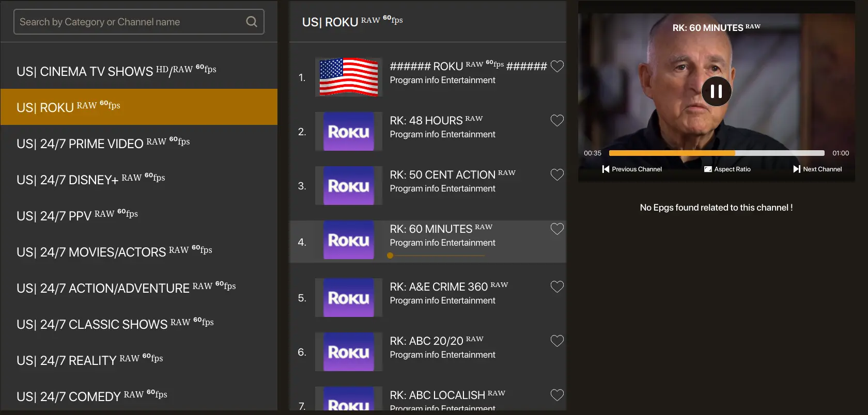This screenshot has height=415, width=868.
Task: Favorite RK: 48 HOURS channel
Action: point(557,120)
